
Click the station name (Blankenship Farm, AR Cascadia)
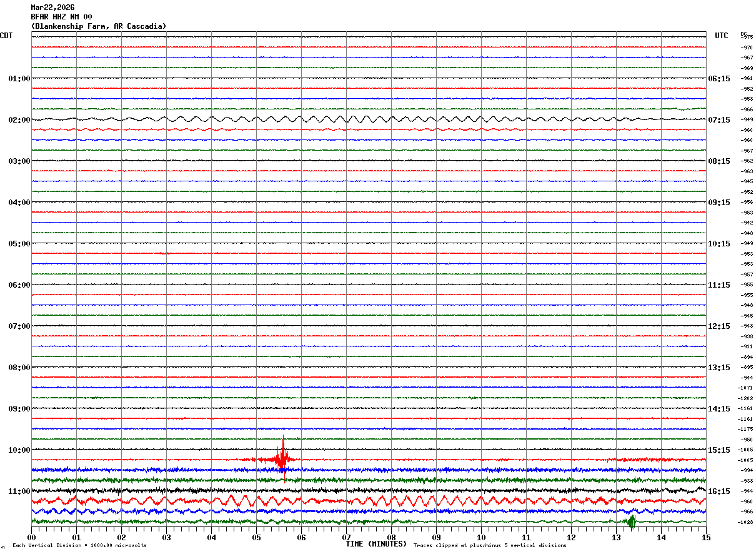coord(99,26)
